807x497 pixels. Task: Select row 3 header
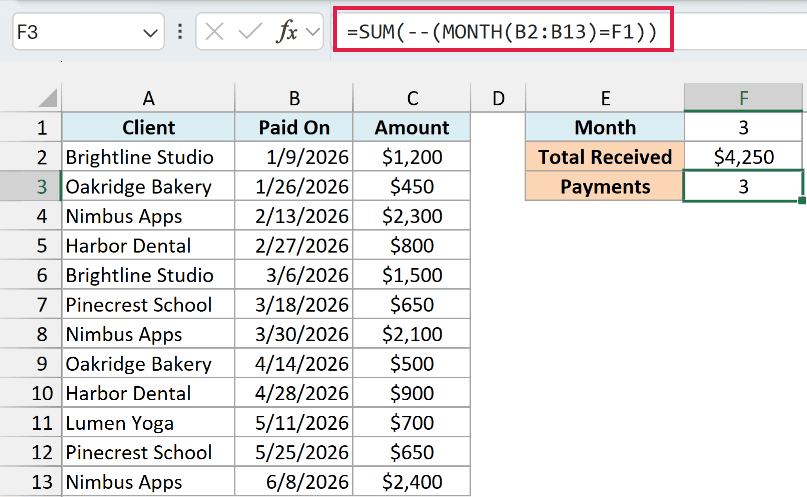31,186
